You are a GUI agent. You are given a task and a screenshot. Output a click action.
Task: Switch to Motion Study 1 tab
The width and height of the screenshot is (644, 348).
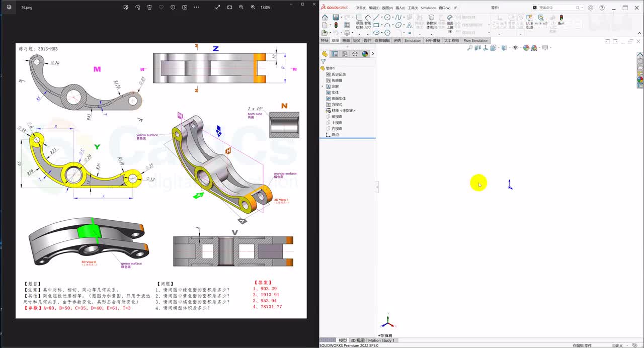point(381,340)
